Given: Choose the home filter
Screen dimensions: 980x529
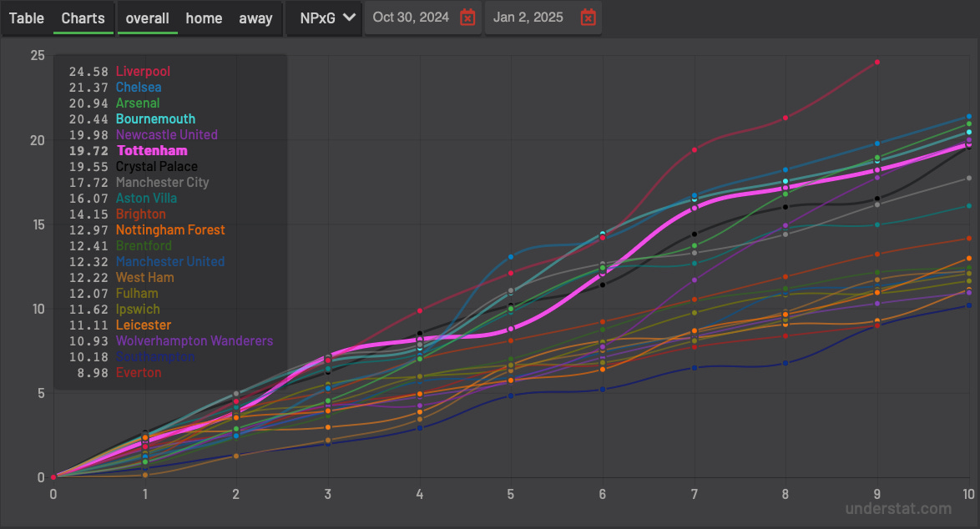Looking at the screenshot, I should point(204,18).
